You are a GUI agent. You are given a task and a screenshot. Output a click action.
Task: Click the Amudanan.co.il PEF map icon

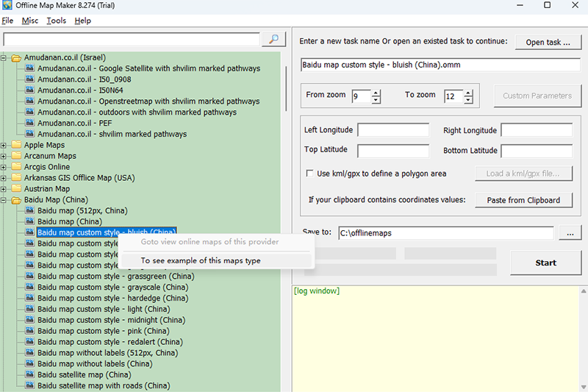tap(29, 123)
